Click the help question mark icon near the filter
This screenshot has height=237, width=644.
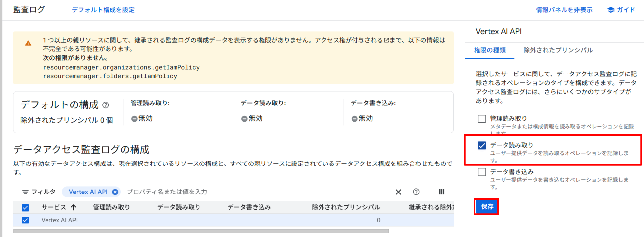416,192
